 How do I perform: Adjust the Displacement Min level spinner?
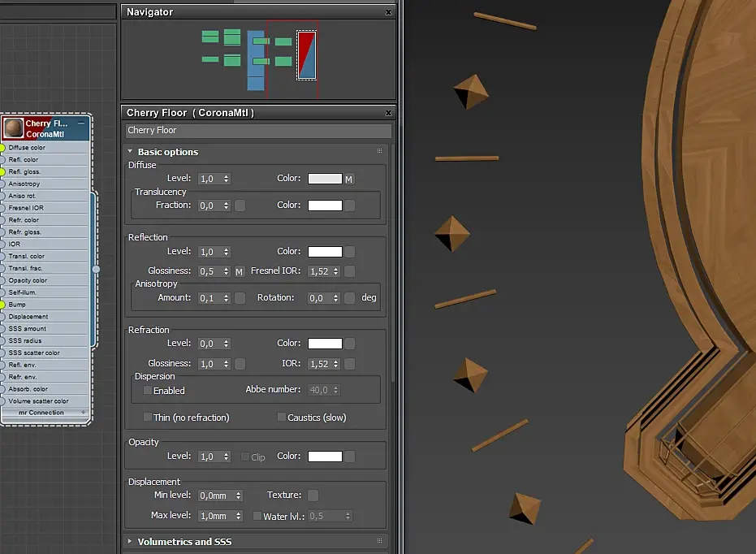pos(238,496)
